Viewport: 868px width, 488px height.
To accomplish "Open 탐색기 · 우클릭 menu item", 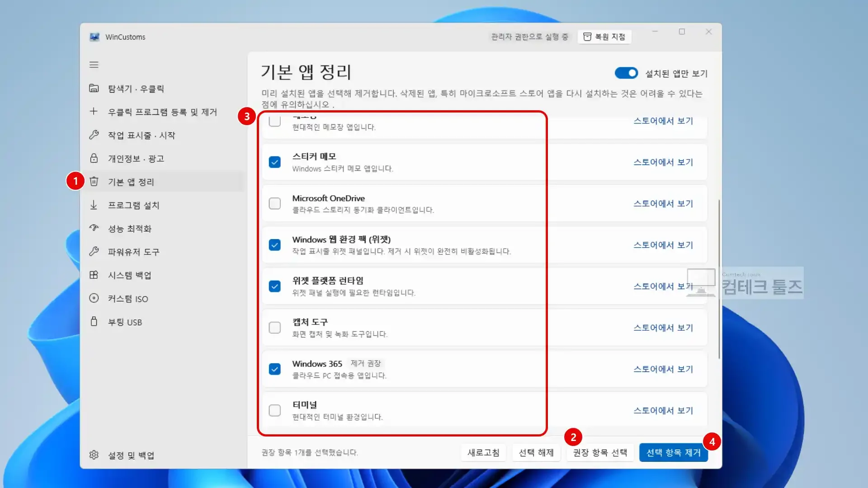I will pos(163,89).
